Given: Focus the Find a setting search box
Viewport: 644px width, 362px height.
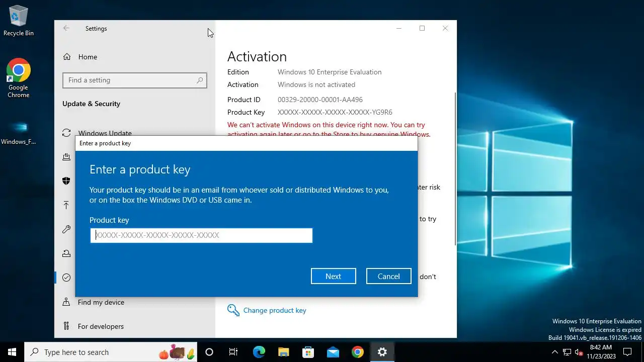Looking at the screenshot, I should coord(134,80).
